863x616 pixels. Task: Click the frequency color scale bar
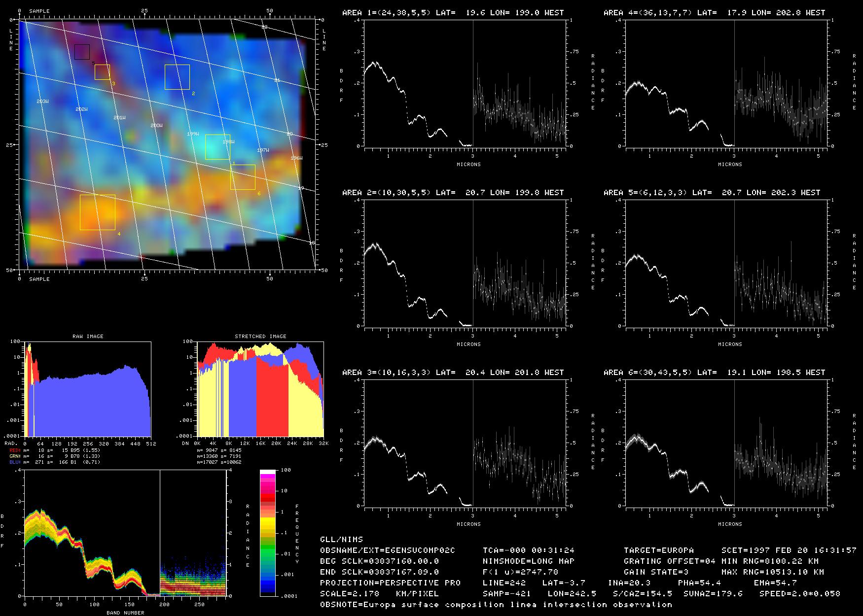coord(268,533)
